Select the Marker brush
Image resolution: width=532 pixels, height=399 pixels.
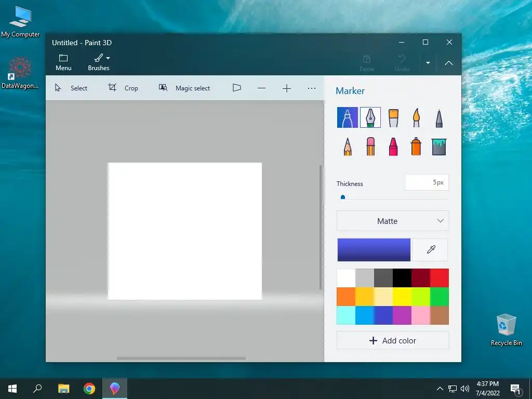point(347,117)
